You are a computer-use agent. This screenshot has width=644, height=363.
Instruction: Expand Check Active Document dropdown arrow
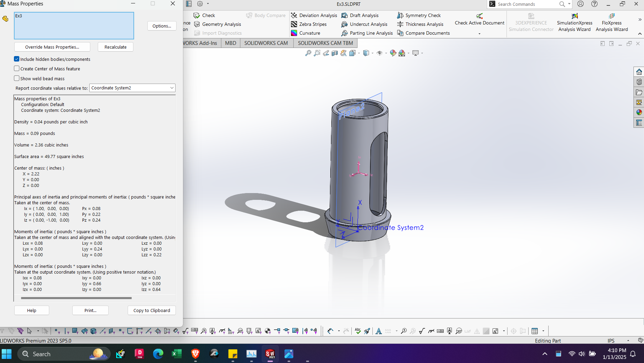click(x=479, y=34)
